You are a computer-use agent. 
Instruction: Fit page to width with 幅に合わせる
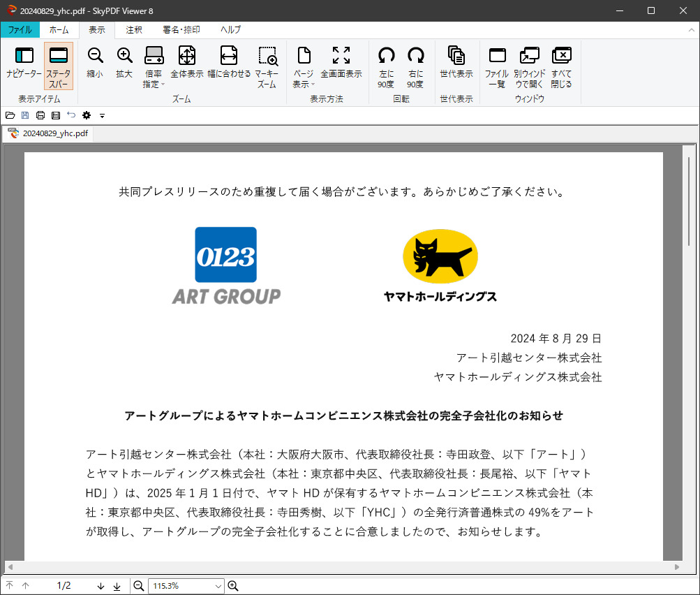pos(229,63)
